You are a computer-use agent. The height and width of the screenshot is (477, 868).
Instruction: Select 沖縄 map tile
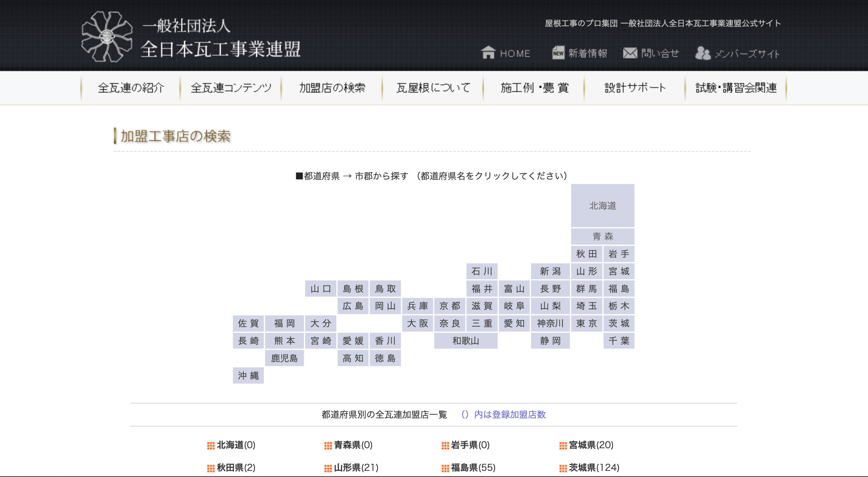click(x=248, y=376)
